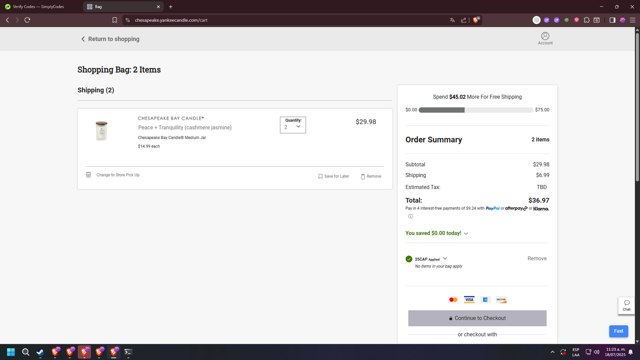Screen dimensions: 640x360
Task: Open the Windows Start menu
Action: pos(11,352)
